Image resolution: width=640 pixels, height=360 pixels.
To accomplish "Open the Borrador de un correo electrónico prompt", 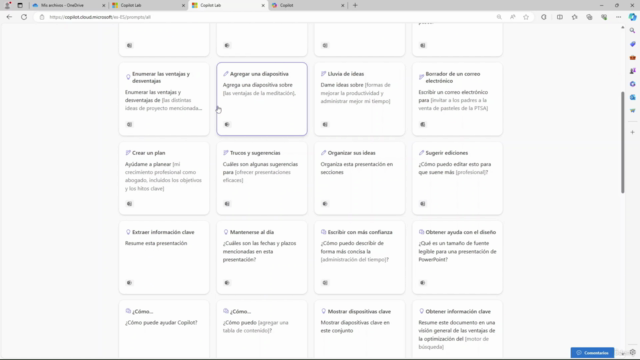I will click(457, 99).
